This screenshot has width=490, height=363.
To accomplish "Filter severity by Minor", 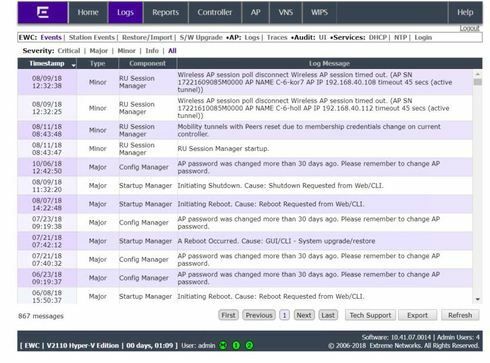I will (126, 51).
